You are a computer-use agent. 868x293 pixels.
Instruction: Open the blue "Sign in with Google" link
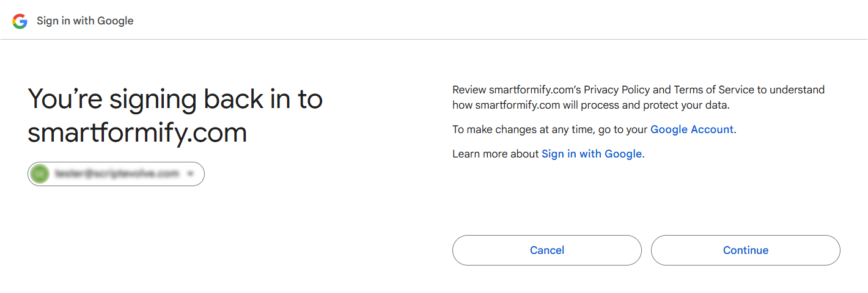pos(592,154)
